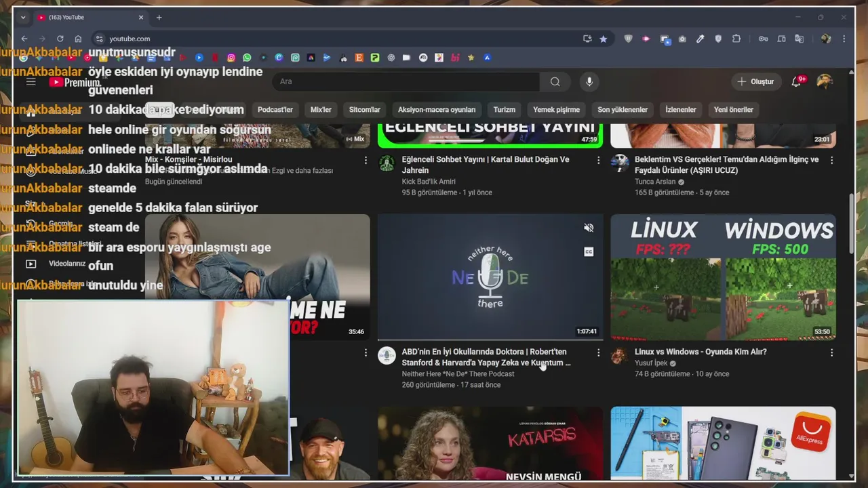Image resolution: width=868 pixels, height=488 pixels.
Task: Open the Linux vs Windows video title
Action: pyautogui.click(x=701, y=352)
